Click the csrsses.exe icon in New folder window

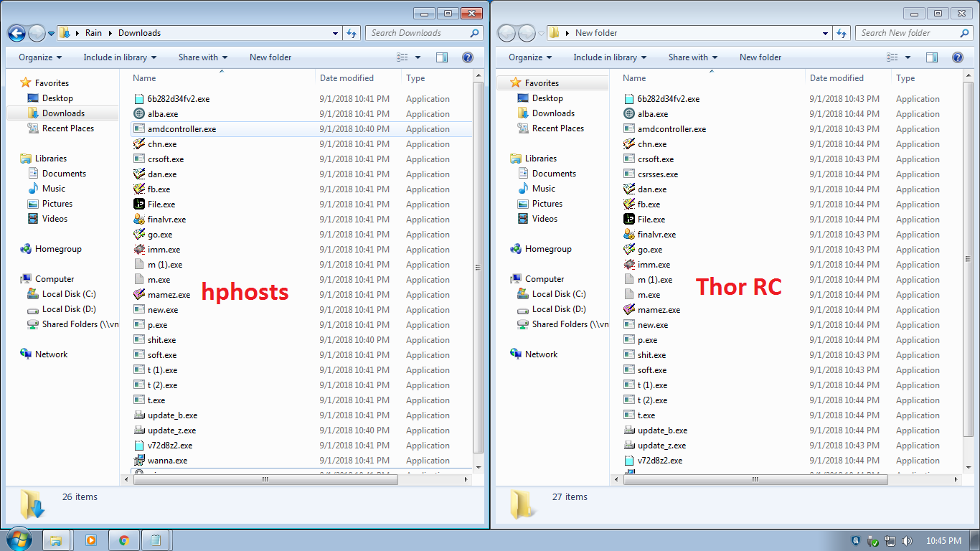630,174
